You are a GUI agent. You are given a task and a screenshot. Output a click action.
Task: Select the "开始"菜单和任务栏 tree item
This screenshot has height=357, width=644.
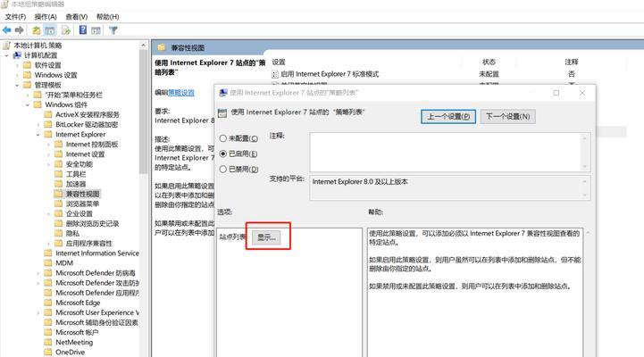(x=73, y=95)
